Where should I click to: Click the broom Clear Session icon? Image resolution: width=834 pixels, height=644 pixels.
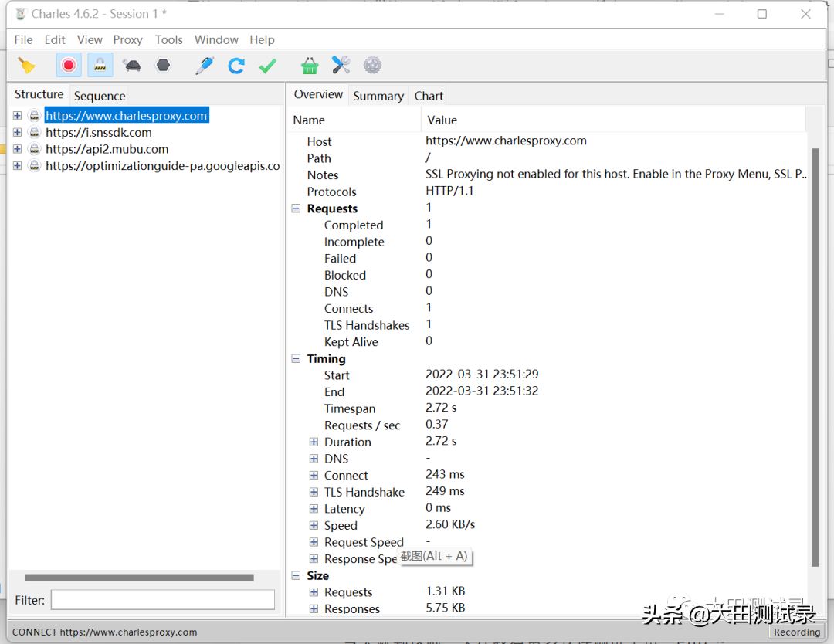tap(27, 66)
